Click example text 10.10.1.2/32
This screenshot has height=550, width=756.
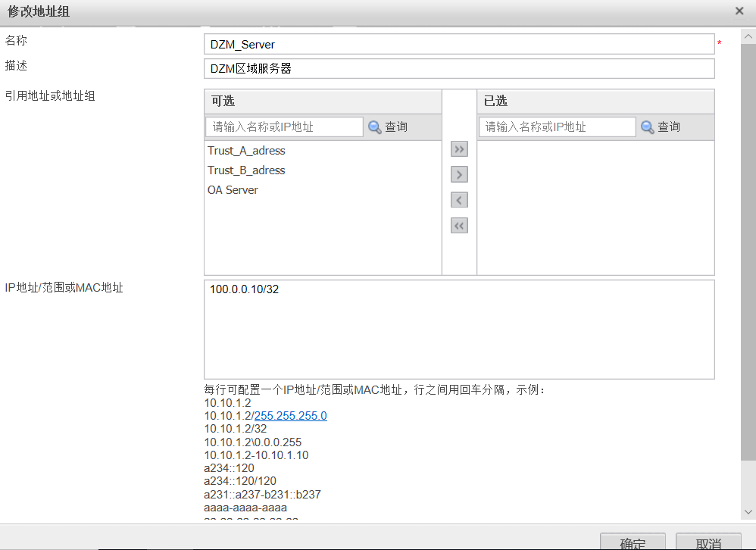(x=236, y=429)
